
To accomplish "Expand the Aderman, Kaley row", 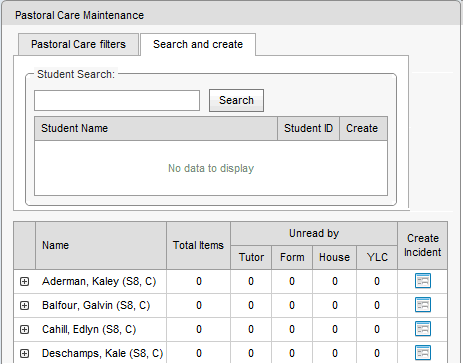I will pyautogui.click(x=24, y=282).
